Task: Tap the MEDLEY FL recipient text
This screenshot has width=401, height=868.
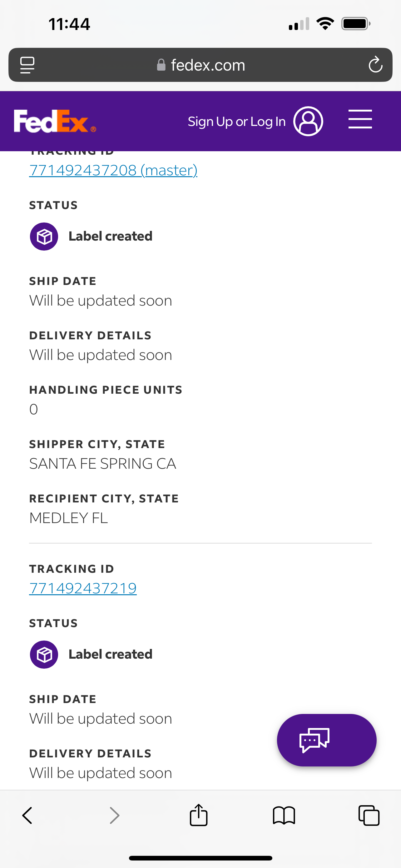Action: coord(69,518)
